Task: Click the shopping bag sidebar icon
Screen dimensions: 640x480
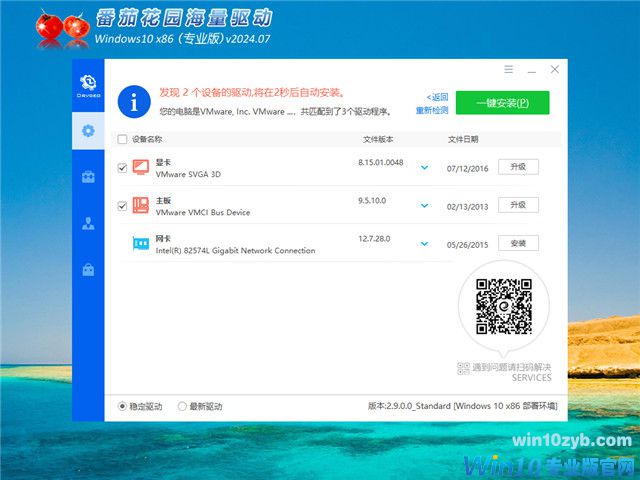Action: 88,270
